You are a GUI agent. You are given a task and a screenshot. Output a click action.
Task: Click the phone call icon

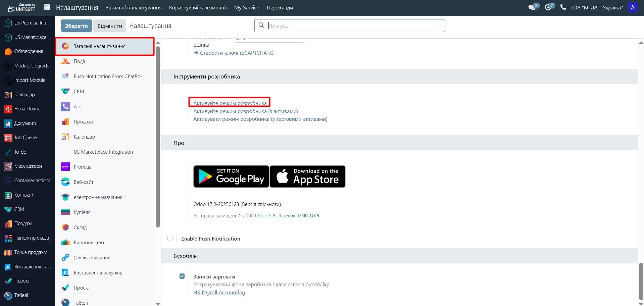pos(563,7)
